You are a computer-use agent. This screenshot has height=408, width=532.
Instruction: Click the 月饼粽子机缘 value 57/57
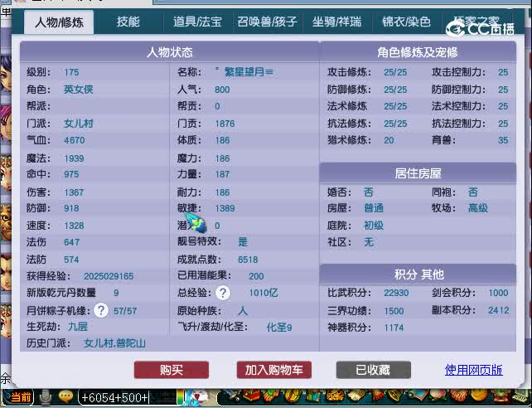click(125, 311)
